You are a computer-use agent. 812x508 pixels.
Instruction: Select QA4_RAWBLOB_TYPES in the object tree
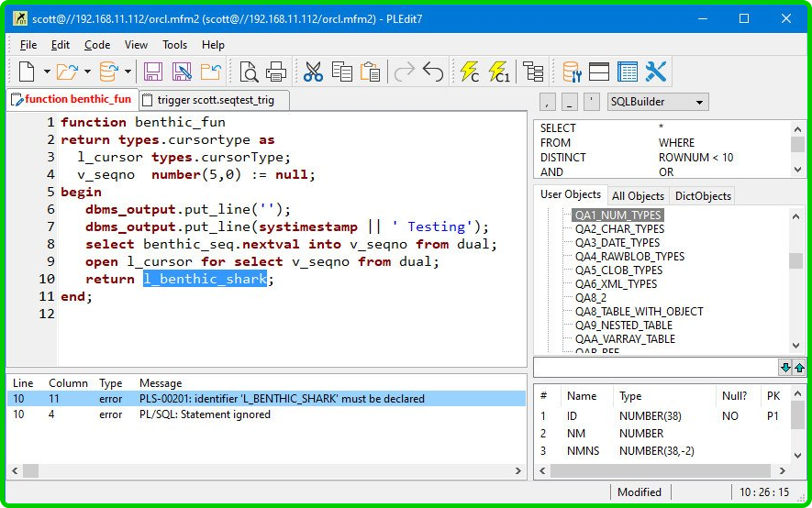pyautogui.click(x=629, y=256)
